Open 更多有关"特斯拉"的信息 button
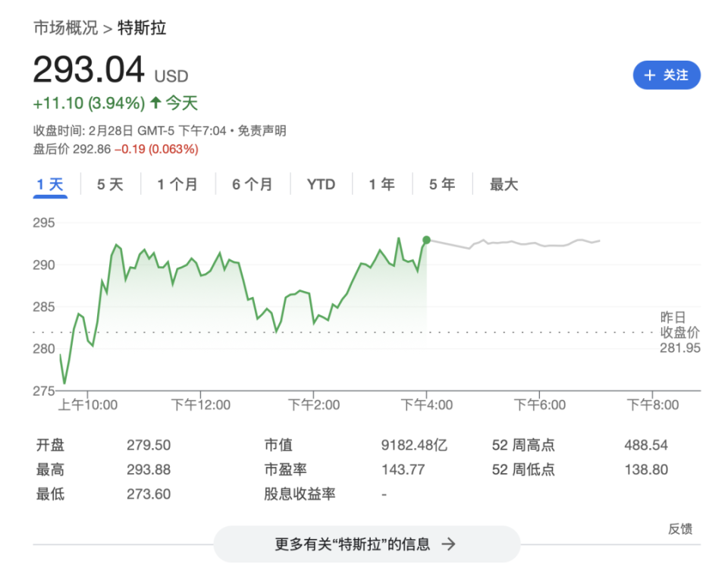Screen dimensions: 728x564 (367, 544)
